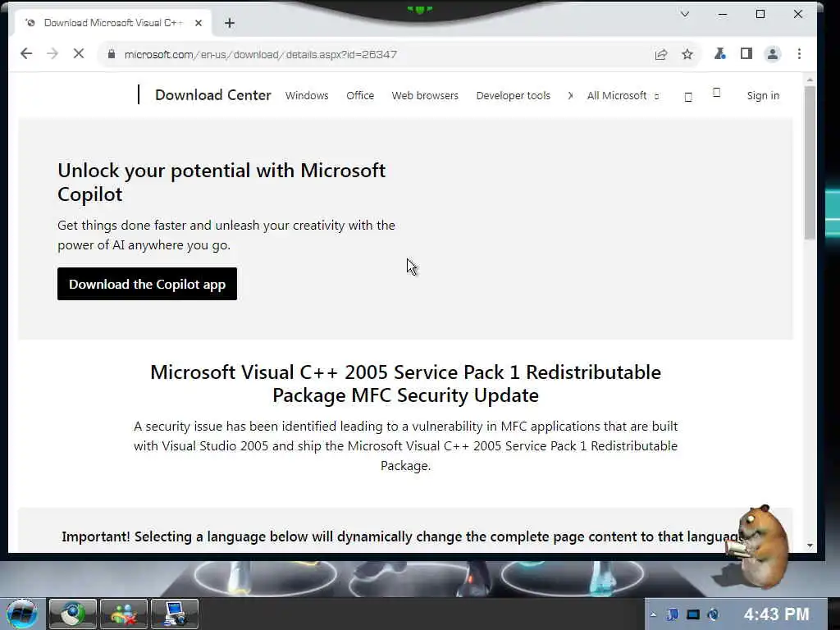Select the Download Microsoft Visual C++ tab
Viewport: 840px width, 630px height.
pos(113,23)
